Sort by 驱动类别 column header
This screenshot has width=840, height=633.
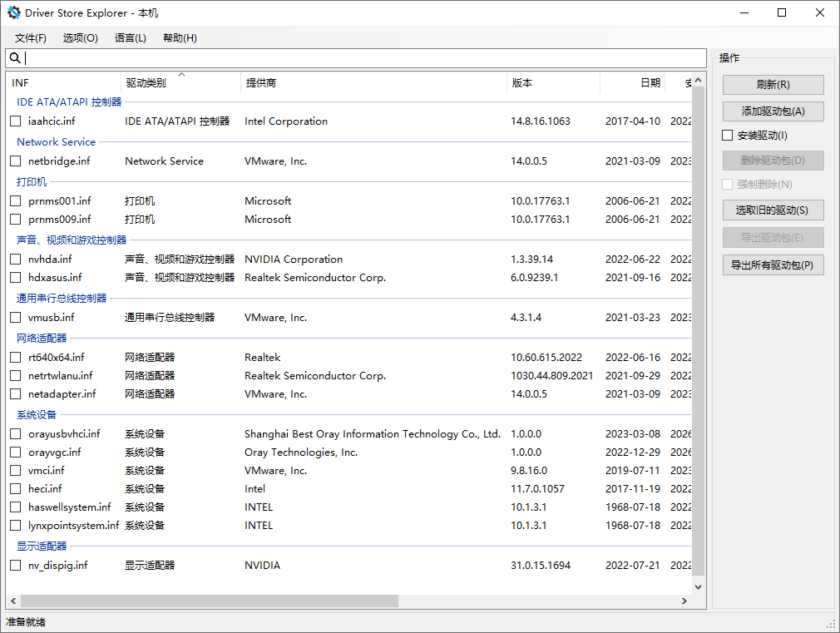coord(146,83)
